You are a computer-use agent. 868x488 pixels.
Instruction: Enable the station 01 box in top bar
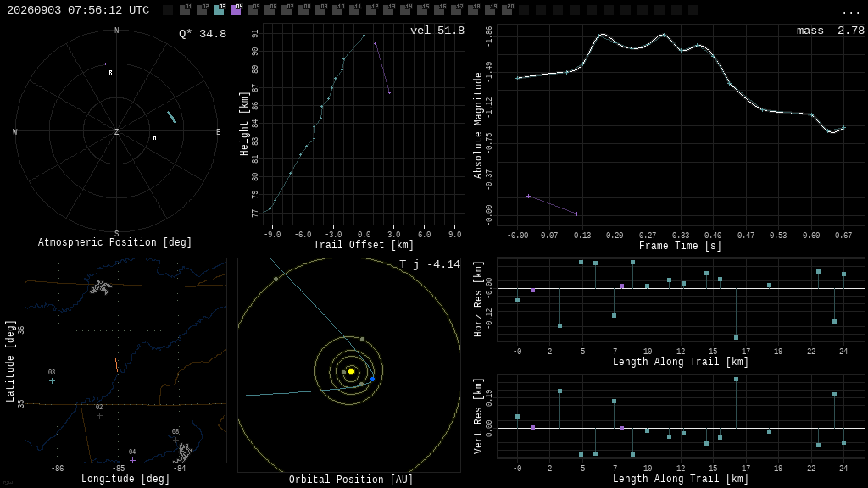click(x=185, y=10)
